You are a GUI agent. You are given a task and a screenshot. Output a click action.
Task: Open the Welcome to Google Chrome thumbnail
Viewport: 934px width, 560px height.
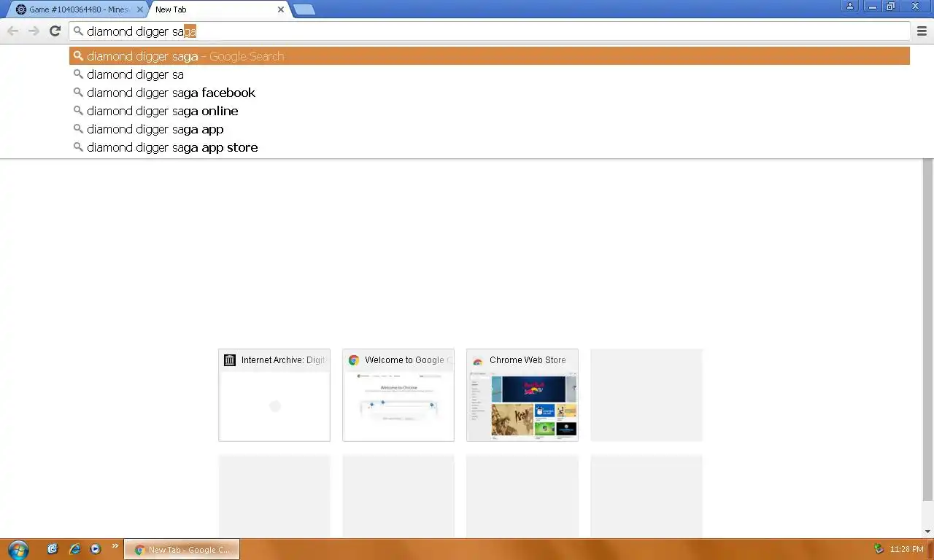398,395
